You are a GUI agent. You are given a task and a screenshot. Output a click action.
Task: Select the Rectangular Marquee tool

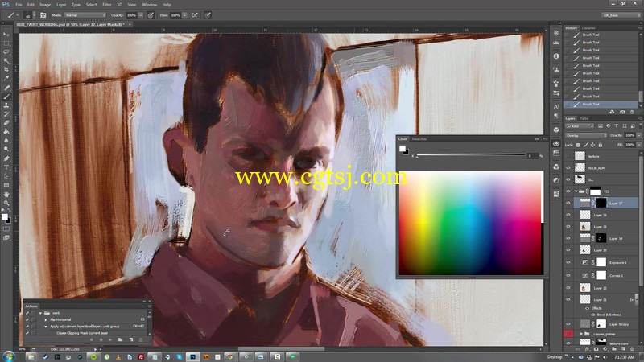tap(6, 43)
